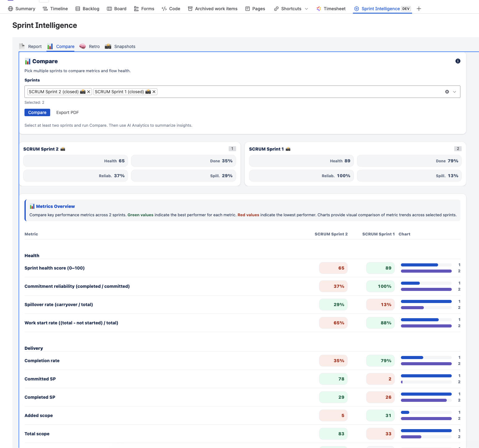Click the Export PDF link

click(x=67, y=112)
